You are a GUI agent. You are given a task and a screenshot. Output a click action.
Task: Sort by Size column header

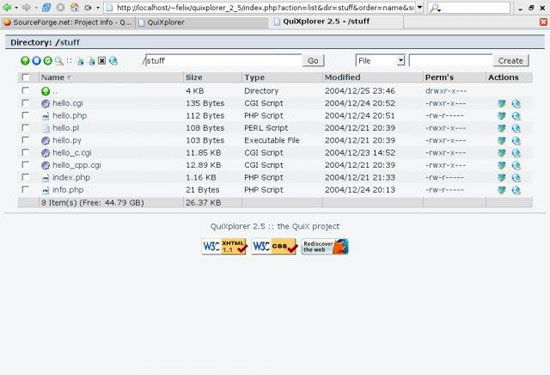point(194,78)
